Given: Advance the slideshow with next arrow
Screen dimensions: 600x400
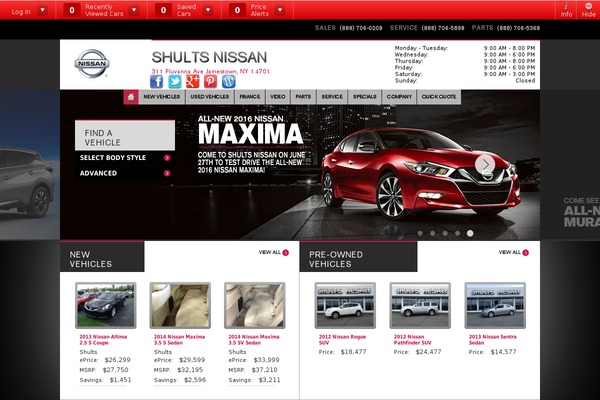Looking at the screenshot, I should point(485,164).
